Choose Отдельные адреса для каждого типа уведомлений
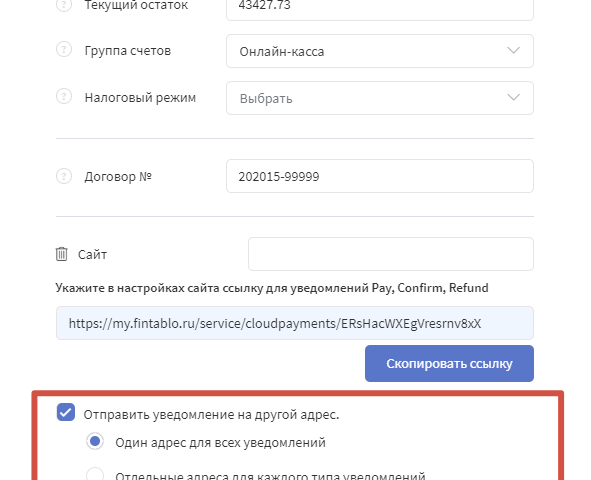The image size is (591, 480). pyautogui.click(x=95, y=475)
